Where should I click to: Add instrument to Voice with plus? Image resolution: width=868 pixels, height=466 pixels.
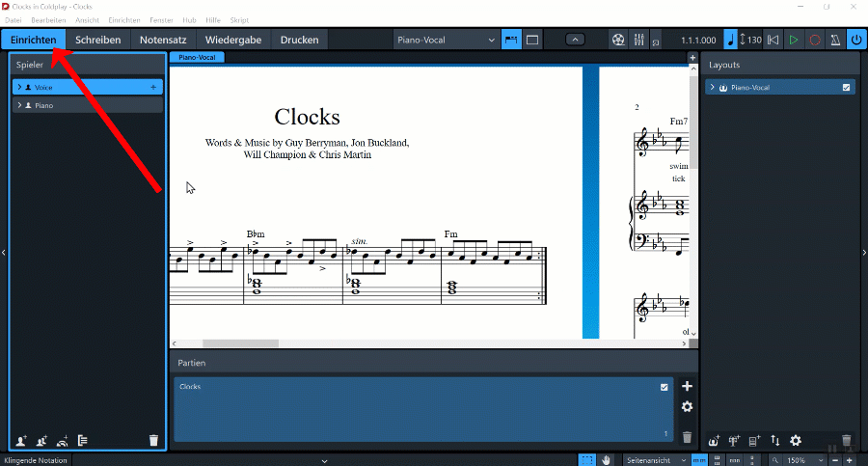(153, 87)
